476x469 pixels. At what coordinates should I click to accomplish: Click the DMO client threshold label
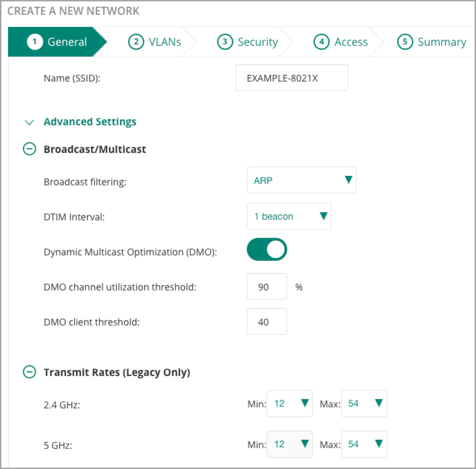tap(92, 322)
